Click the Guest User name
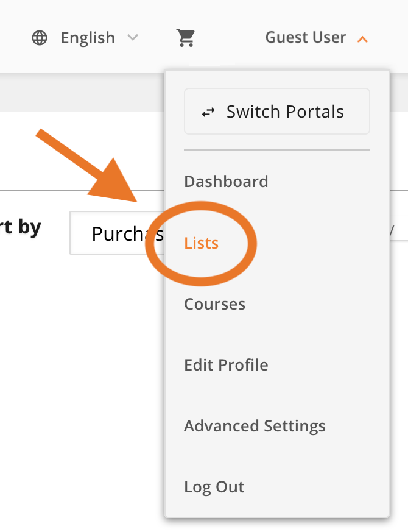This screenshot has width=408, height=532. pos(306,37)
